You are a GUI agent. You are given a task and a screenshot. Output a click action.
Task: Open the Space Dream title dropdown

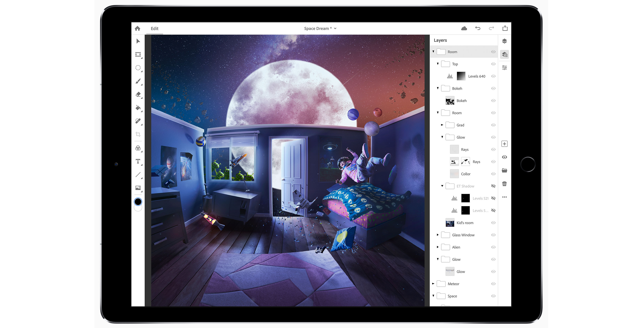click(335, 28)
